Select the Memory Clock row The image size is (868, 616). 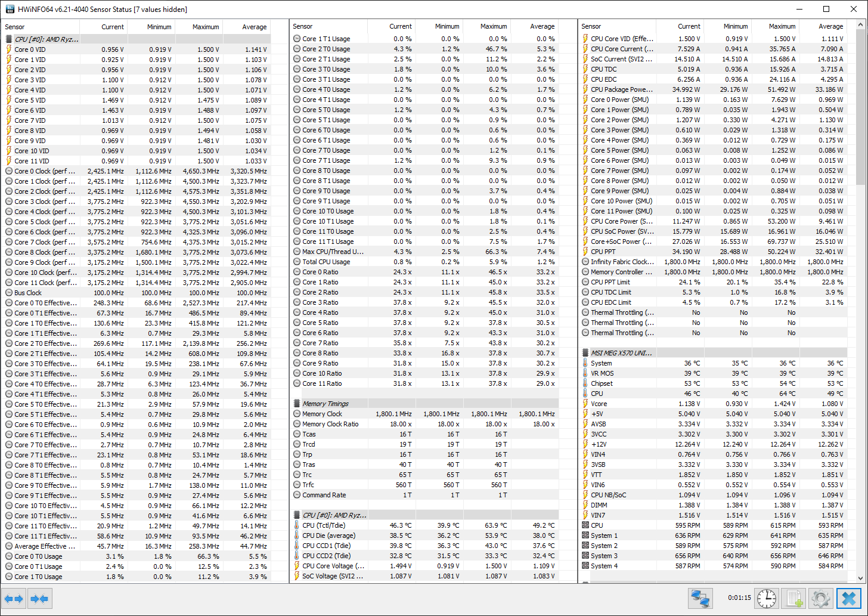(x=426, y=414)
